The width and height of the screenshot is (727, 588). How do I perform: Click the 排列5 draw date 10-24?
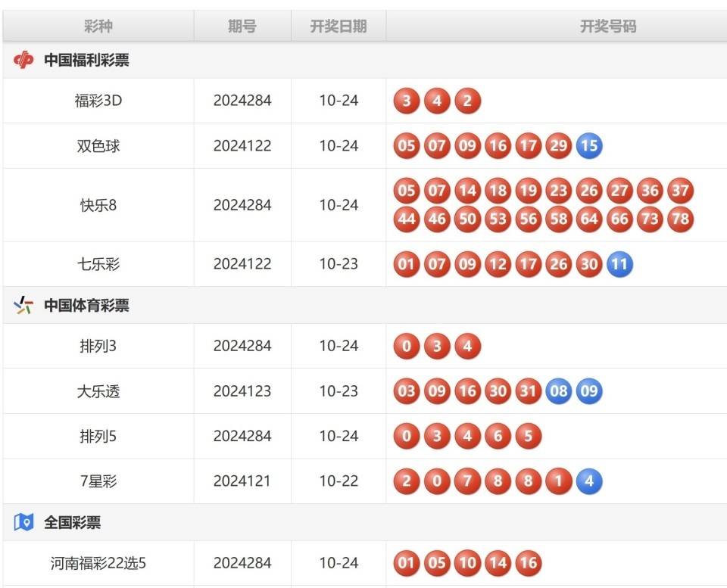pyautogui.click(x=339, y=436)
